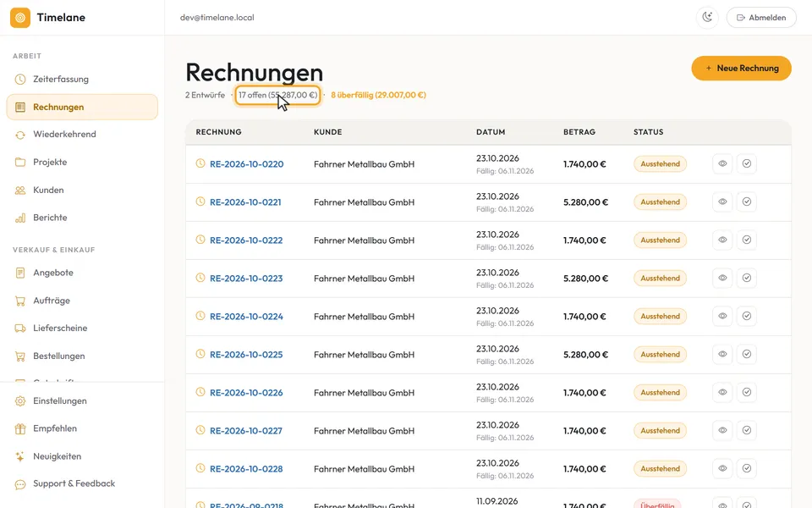Image resolution: width=812 pixels, height=508 pixels.
Task: Click the Einstellungen gear icon
Action: click(20, 401)
